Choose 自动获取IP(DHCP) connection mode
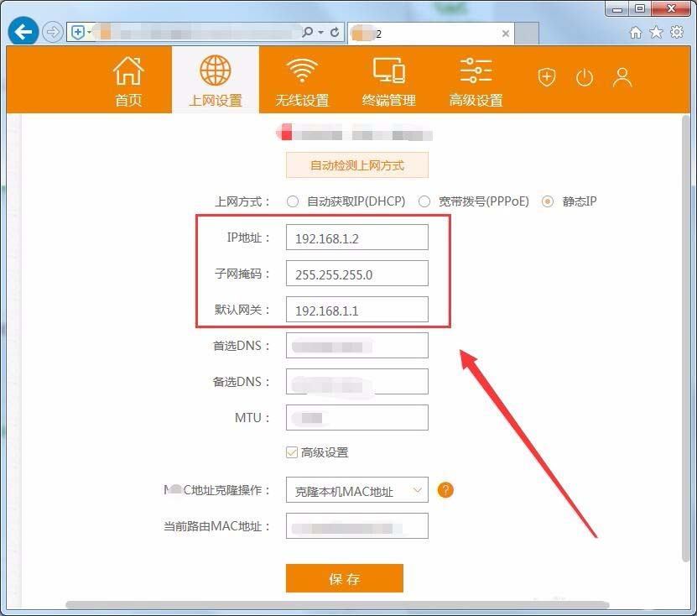Image resolution: width=697 pixels, height=616 pixels. pos(293,201)
